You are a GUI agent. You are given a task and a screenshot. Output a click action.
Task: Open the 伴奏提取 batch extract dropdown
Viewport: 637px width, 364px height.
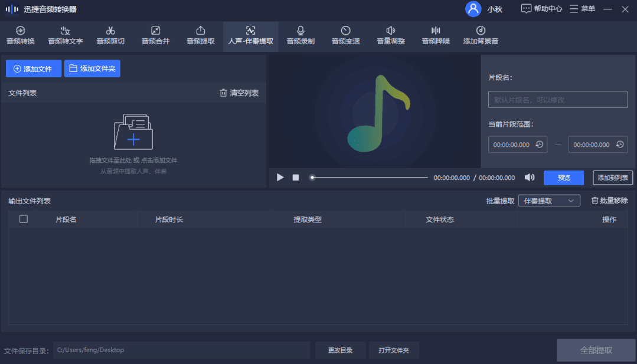(x=549, y=201)
